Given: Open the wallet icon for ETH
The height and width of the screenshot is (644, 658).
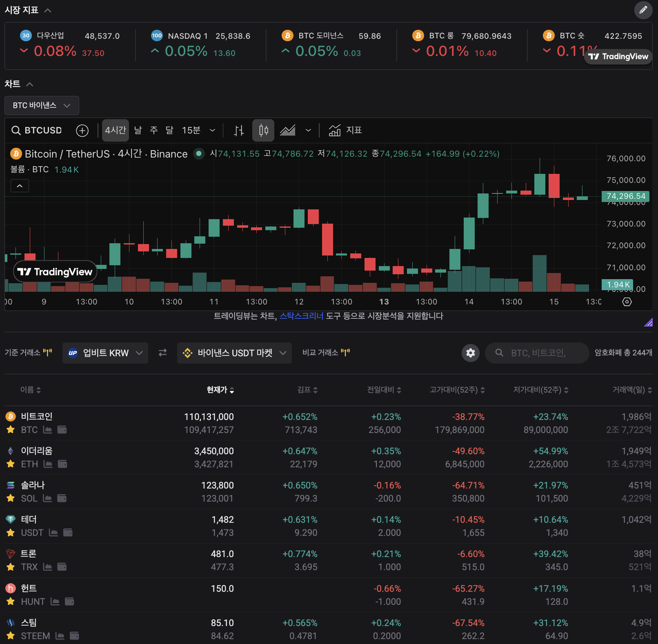Looking at the screenshot, I should pyautogui.click(x=62, y=464).
